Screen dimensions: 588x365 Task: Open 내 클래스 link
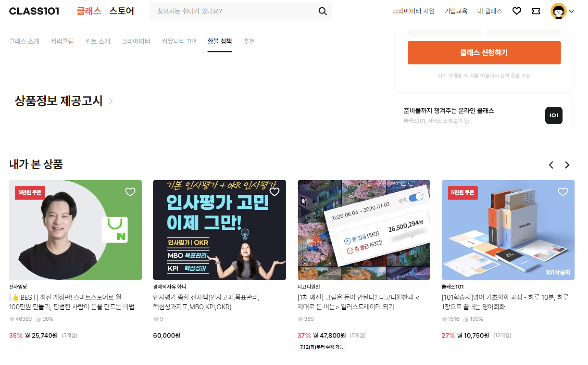tap(489, 11)
